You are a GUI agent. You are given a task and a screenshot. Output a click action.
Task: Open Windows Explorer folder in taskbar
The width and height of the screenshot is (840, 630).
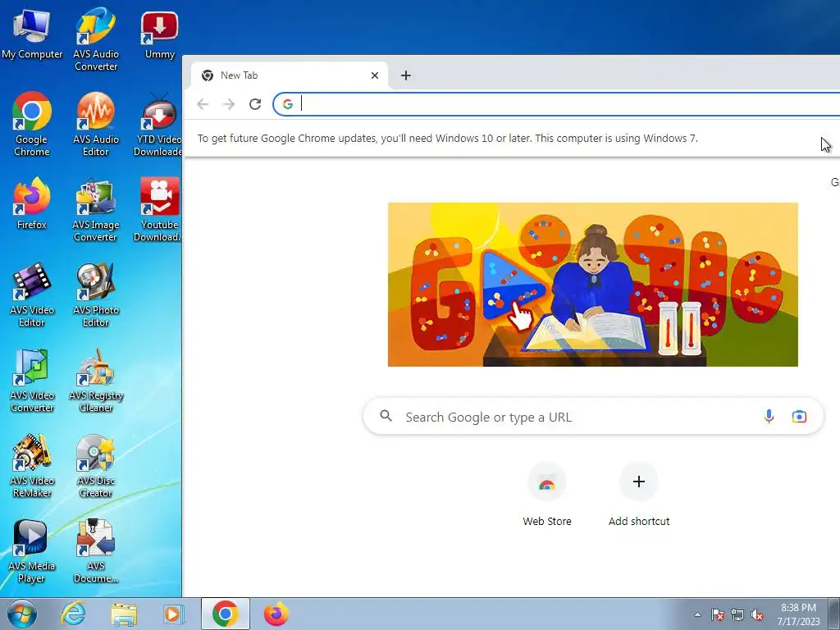click(x=124, y=614)
